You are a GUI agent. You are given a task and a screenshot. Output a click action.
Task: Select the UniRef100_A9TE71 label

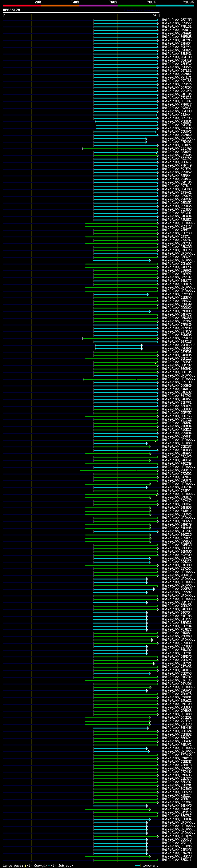(x=177, y=78)
